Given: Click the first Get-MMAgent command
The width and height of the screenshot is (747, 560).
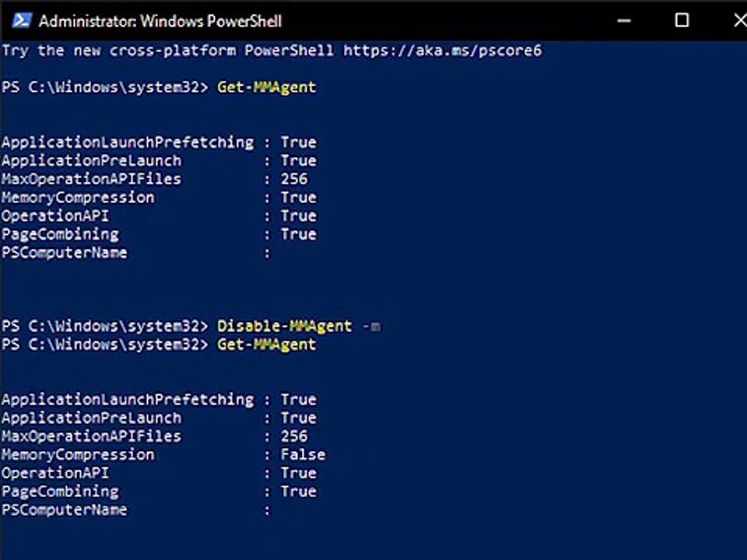Looking at the screenshot, I should pyautogui.click(x=267, y=87).
